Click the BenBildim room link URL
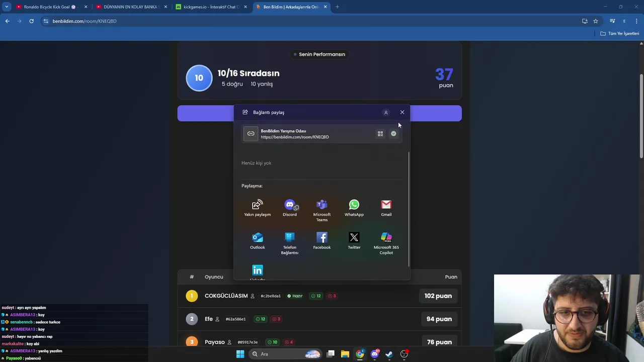The height and width of the screenshot is (362, 644). (295, 137)
